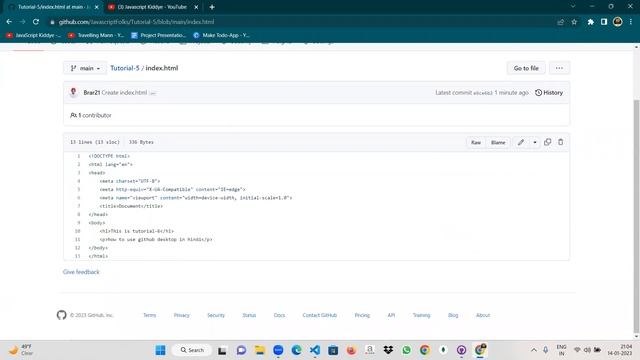View the Raw file contents
640x360 pixels.
pyautogui.click(x=476, y=142)
